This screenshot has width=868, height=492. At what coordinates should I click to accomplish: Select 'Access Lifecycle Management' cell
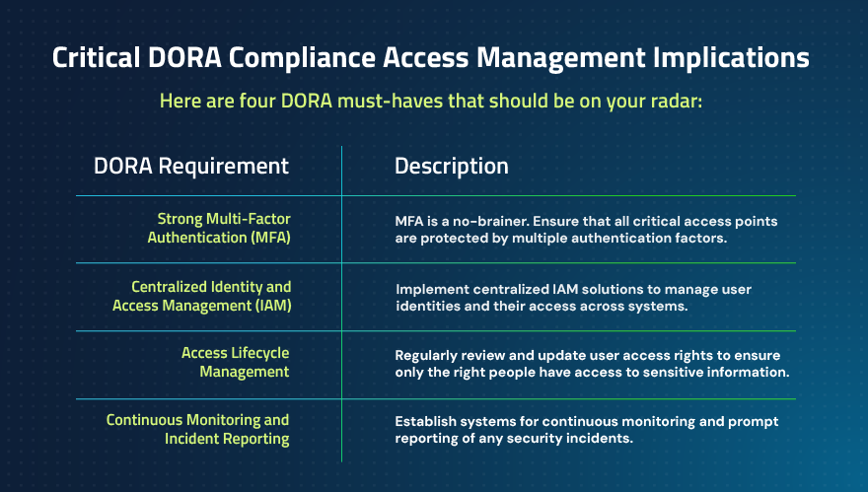pos(236,362)
